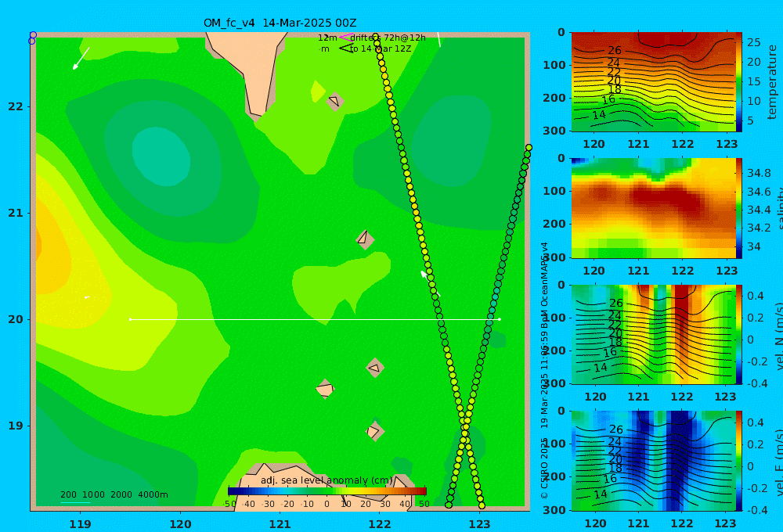
Task: Click the "14" contour label in the vel. E panel
Action: pos(601,494)
